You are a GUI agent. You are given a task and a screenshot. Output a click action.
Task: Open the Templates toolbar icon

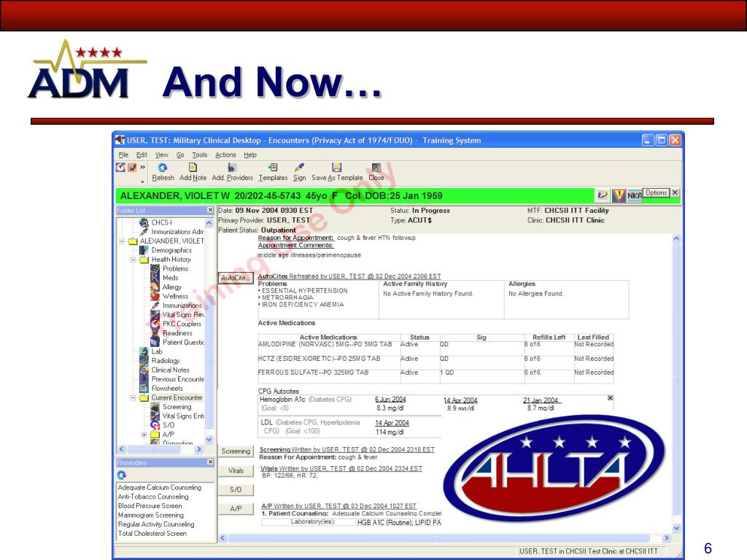click(273, 167)
